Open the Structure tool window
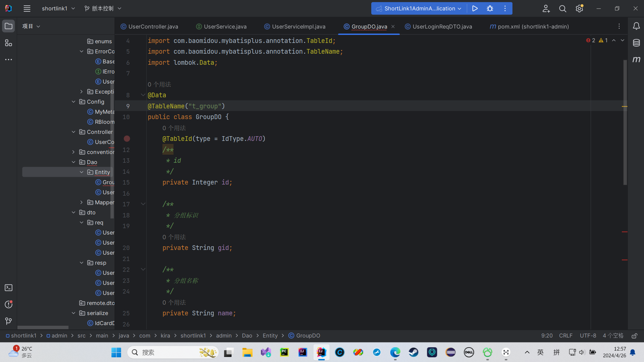 pos(8,43)
